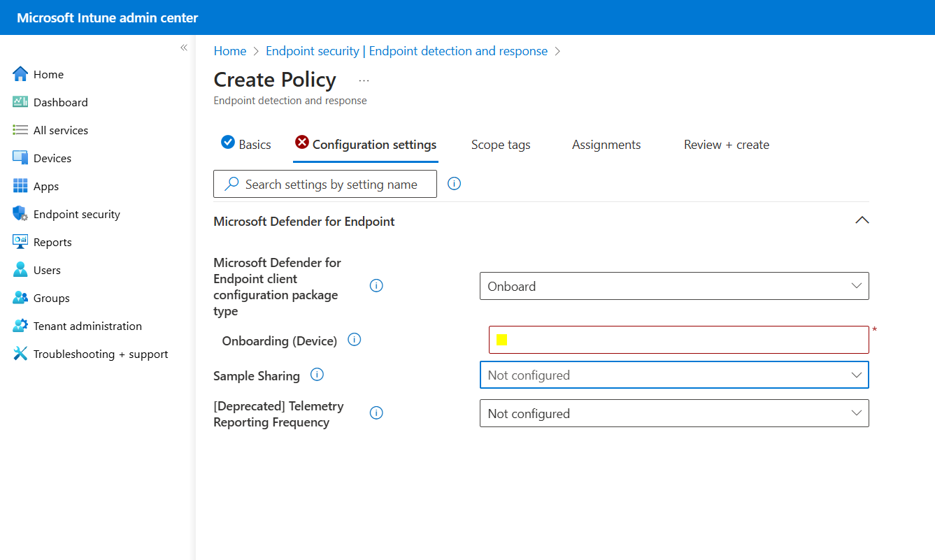Image resolution: width=935 pixels, height=560 pixels.
Task: Click the Microsoft Intune admin center title
Action: click(x=108, y=17)
